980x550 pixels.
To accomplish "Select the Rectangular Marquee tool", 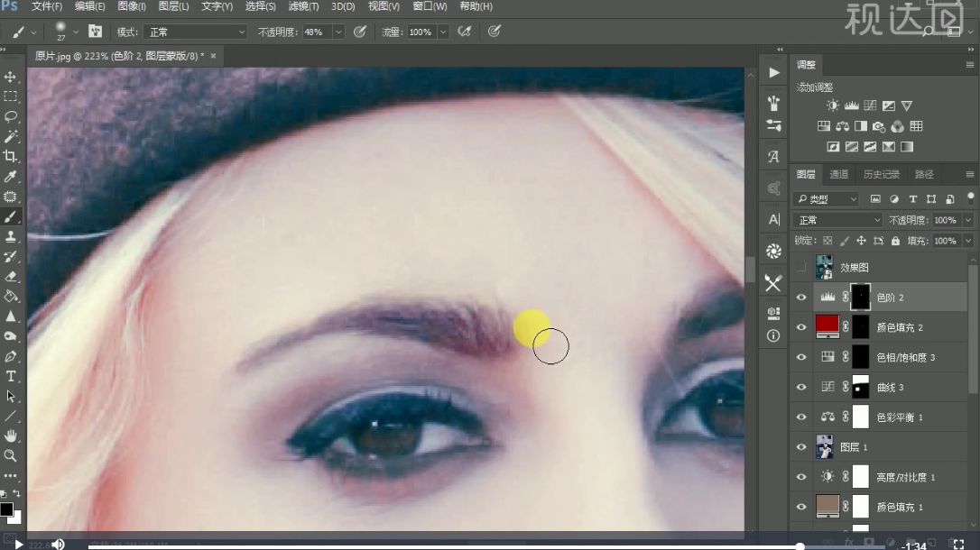I will (11, 96).
